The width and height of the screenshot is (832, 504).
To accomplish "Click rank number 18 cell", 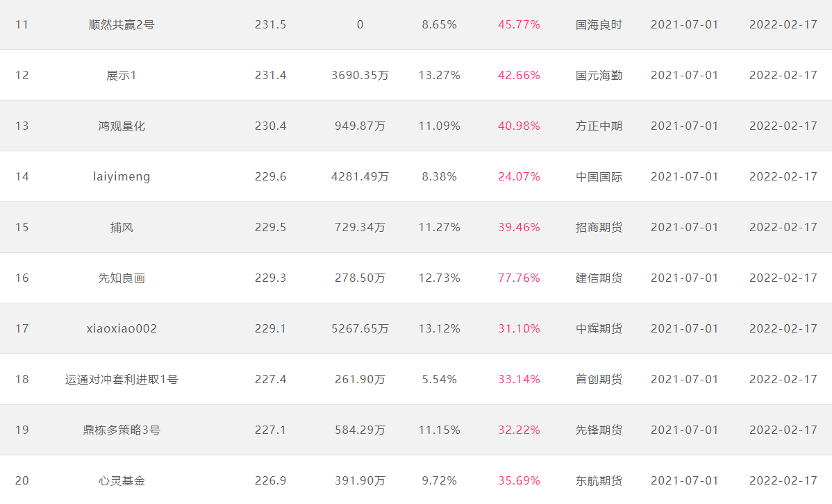I will click(x=22, y=380).
